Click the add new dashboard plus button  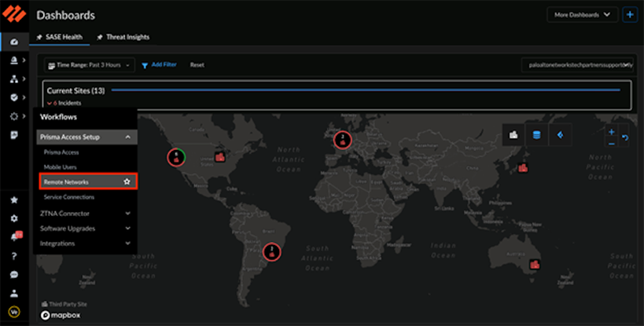pyautogui.click(x=630, y=15)
